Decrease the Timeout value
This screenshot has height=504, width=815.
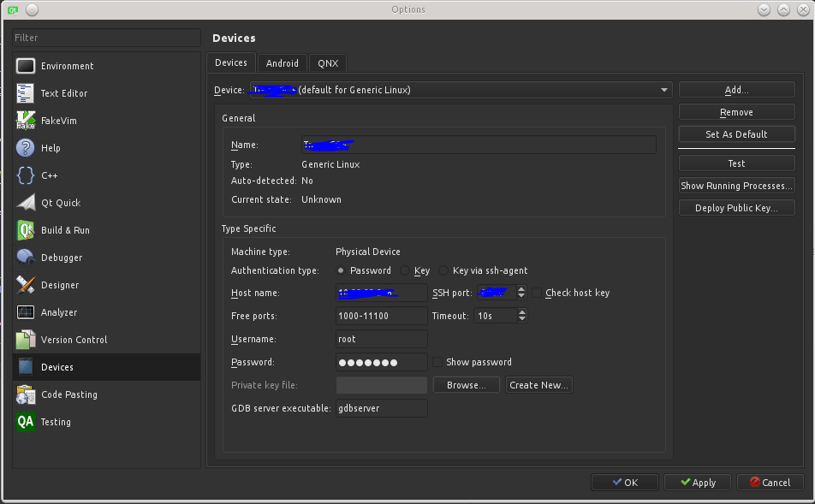tap(522, 319)
